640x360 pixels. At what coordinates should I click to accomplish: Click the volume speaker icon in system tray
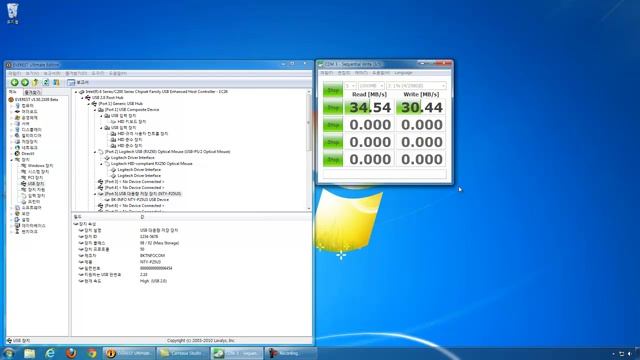(x=629, y=354)
